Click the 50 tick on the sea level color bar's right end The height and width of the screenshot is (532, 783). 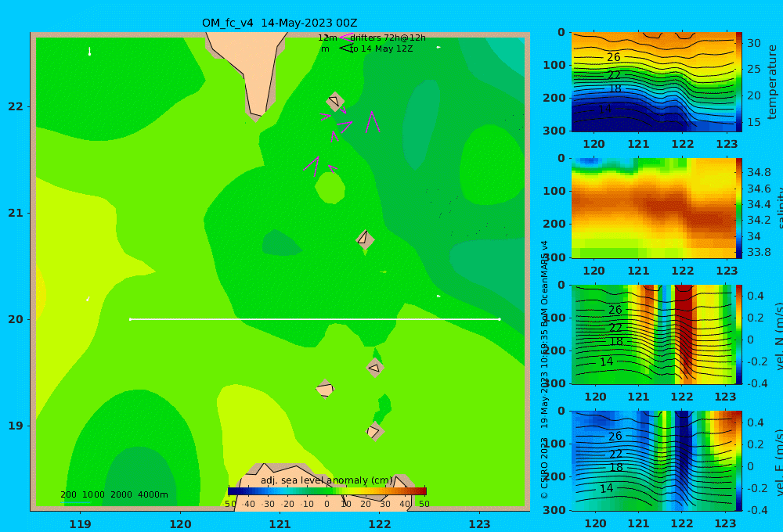(x=424, y=504)
